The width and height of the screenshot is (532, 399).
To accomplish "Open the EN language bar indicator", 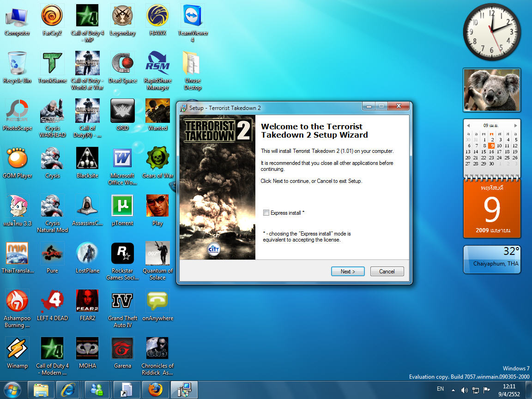I will point(441,389).
